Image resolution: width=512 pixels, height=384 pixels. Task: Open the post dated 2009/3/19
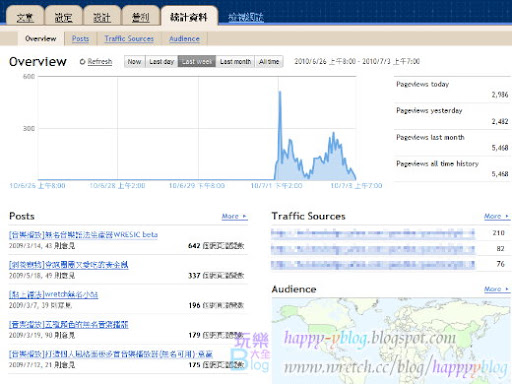68,324
